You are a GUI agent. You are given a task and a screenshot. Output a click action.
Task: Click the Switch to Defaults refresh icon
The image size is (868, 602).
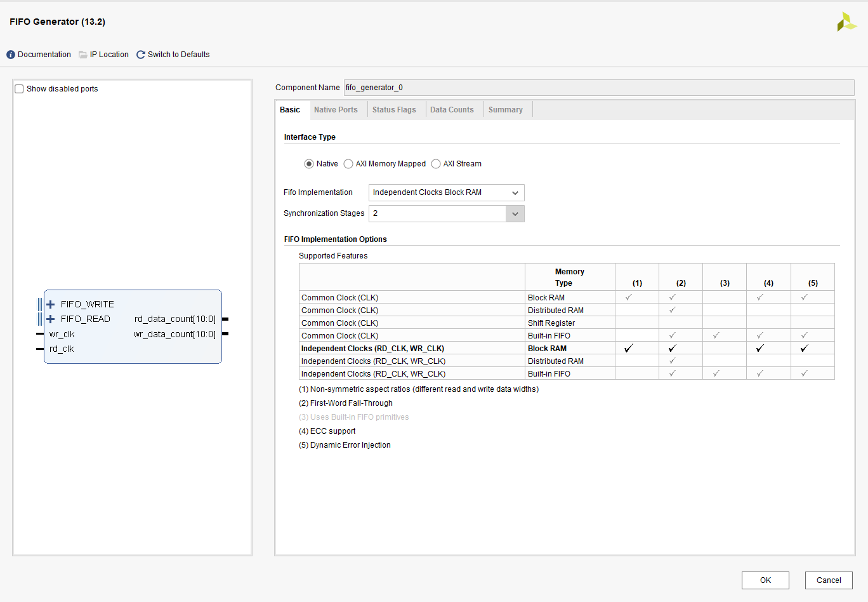tap(141, 55)
